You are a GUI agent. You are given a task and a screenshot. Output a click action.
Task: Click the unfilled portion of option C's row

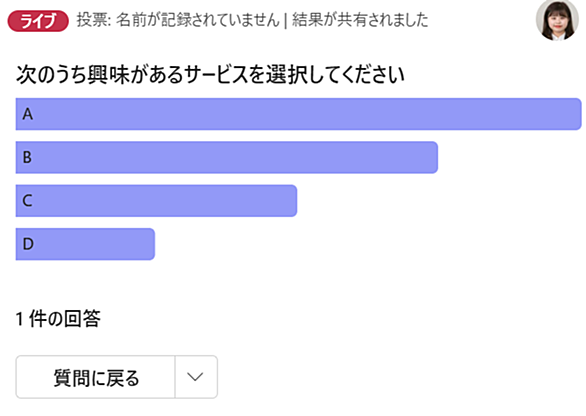439,201
